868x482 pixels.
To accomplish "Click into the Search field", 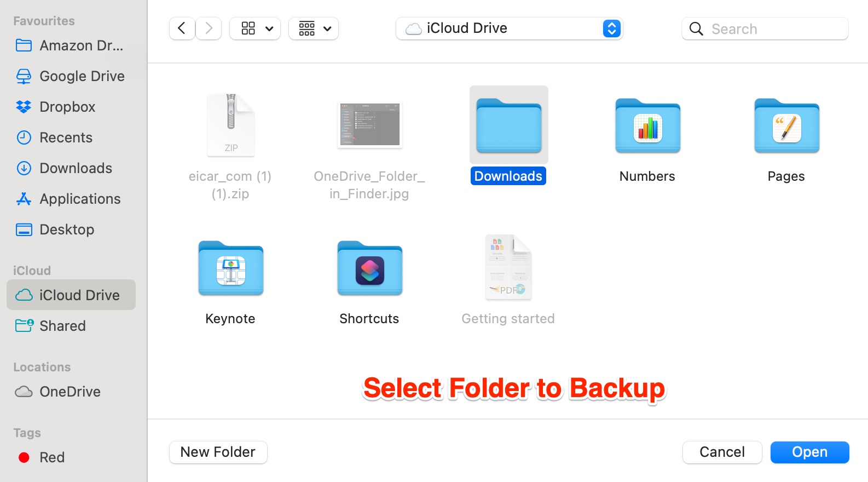I will (x=765, y=28).
